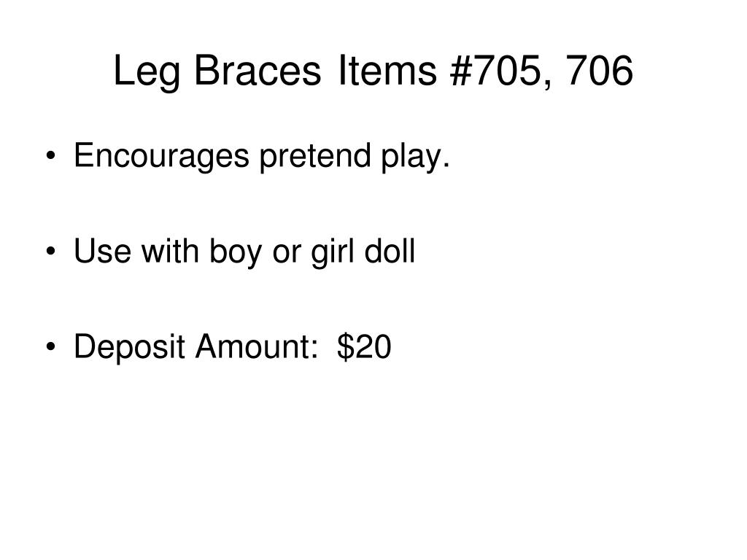The width and height of the screenshot is (747, 560).
Task: Click the word "play." in the first bullet
Action: point(415,157)
